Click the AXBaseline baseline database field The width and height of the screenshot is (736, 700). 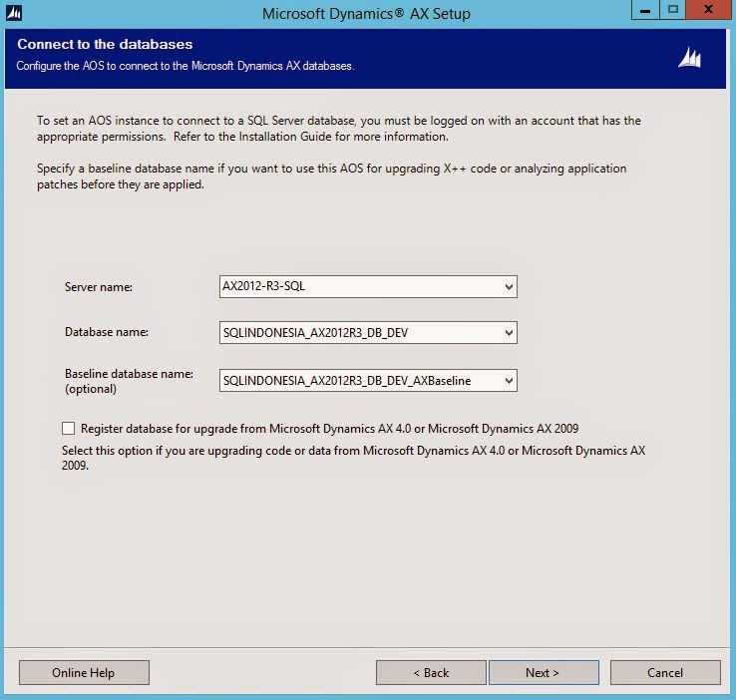tap(368, 381)
